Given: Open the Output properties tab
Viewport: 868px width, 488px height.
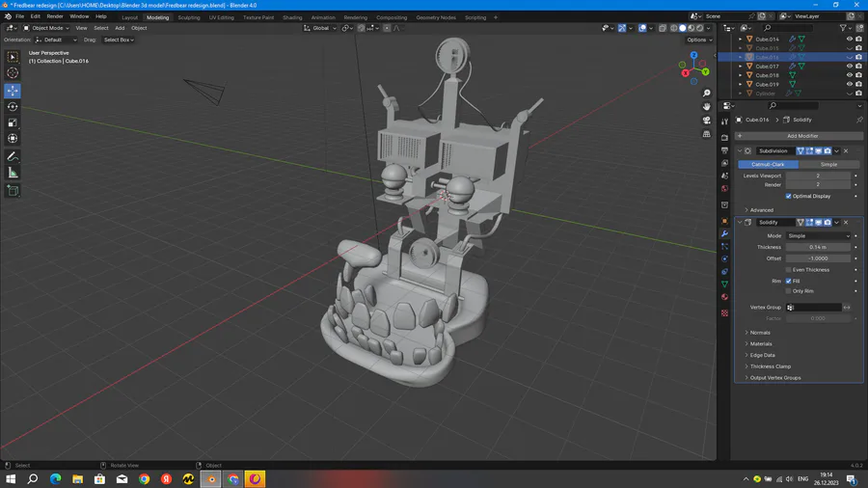Looking at the screenshot, I should coord(724,150).
